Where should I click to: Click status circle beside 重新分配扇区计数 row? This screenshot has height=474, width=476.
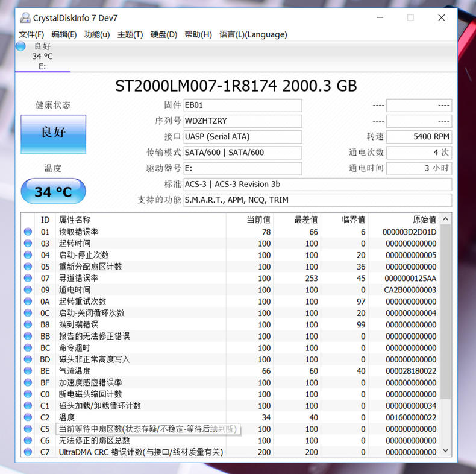(x=28, y=267)
